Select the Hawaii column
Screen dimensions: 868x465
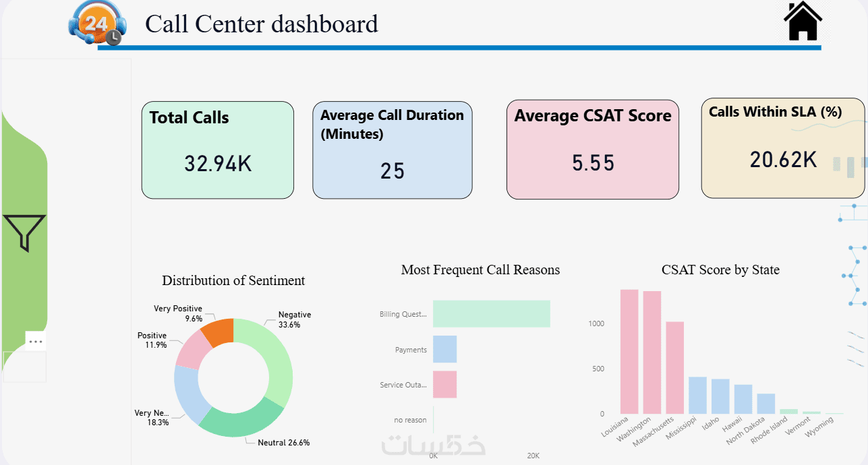(x=743, y=399)
